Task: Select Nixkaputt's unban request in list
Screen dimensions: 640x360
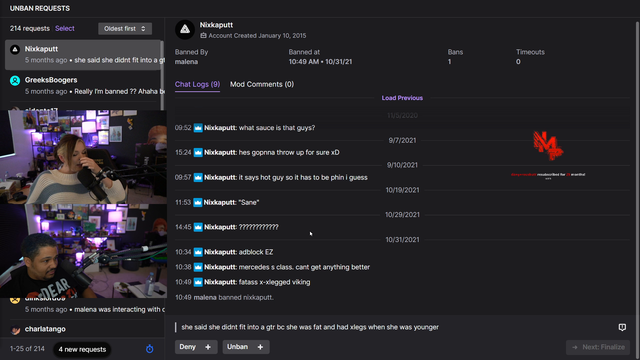Action: [83, 55]
